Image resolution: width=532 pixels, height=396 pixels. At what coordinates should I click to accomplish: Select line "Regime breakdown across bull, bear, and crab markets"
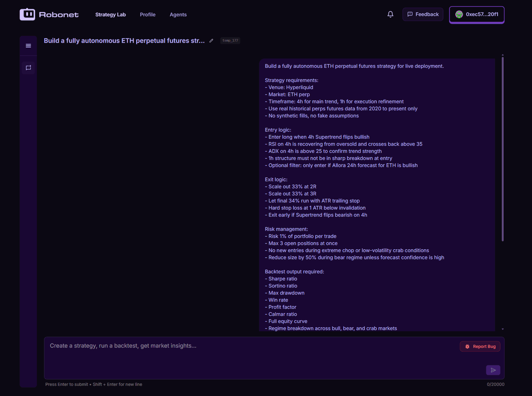click(331, 329)
